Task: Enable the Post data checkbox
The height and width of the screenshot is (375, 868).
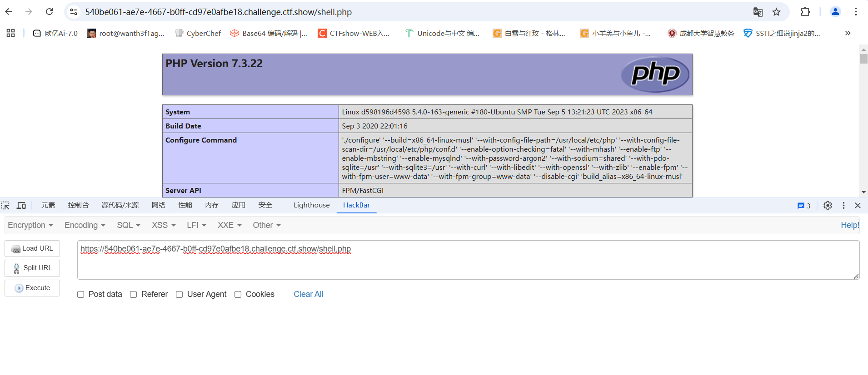Action: click(81, 295)
